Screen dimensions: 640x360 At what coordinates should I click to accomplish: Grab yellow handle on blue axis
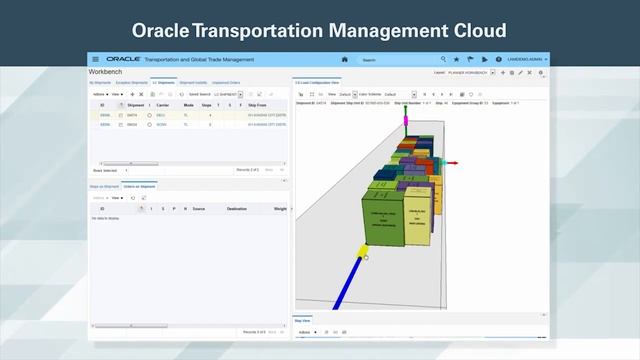point(362,251)
